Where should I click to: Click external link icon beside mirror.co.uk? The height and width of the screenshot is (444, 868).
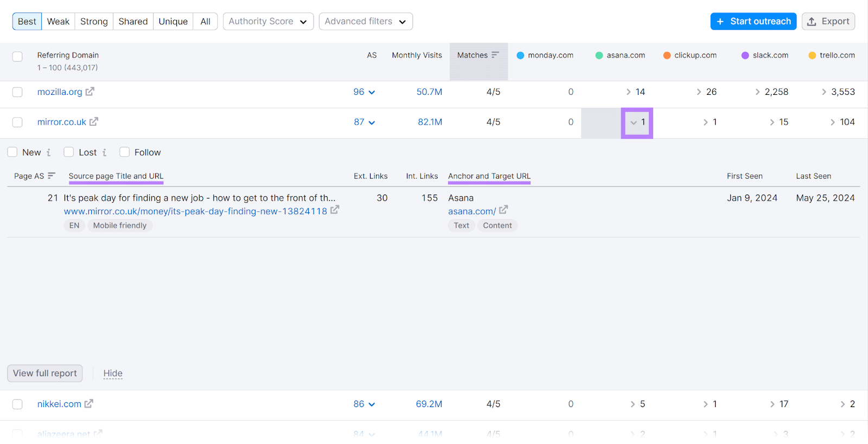[94, 122]
